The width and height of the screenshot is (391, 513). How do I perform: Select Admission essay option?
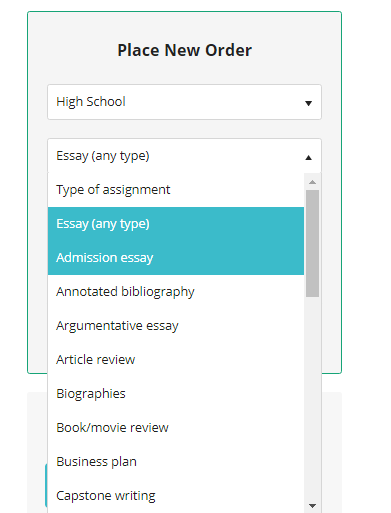coord(176,258)
